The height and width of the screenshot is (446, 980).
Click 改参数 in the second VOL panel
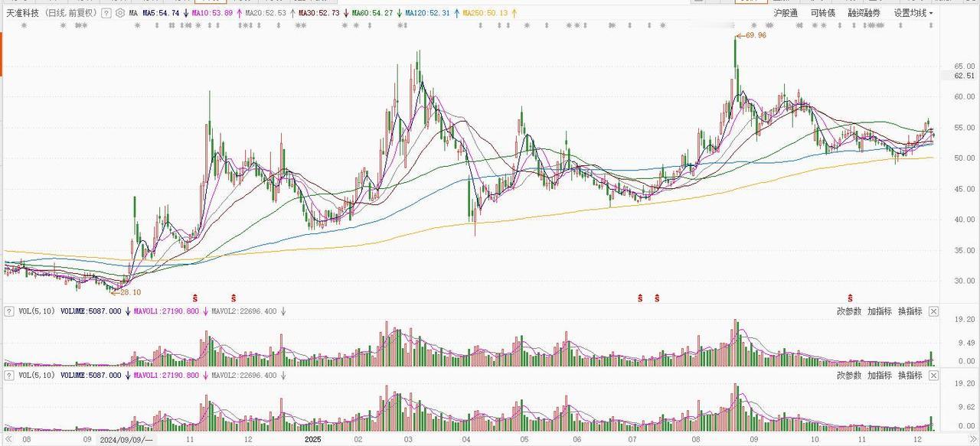849,376
